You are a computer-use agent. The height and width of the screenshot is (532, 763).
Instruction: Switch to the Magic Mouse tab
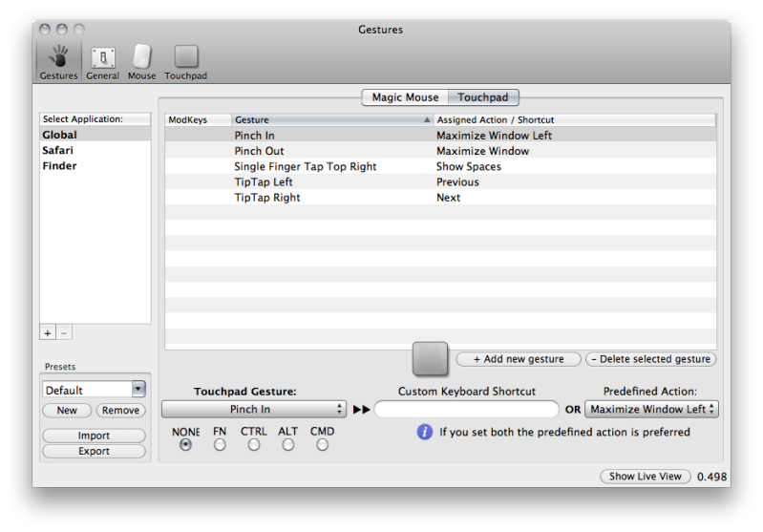pos(405,97)
